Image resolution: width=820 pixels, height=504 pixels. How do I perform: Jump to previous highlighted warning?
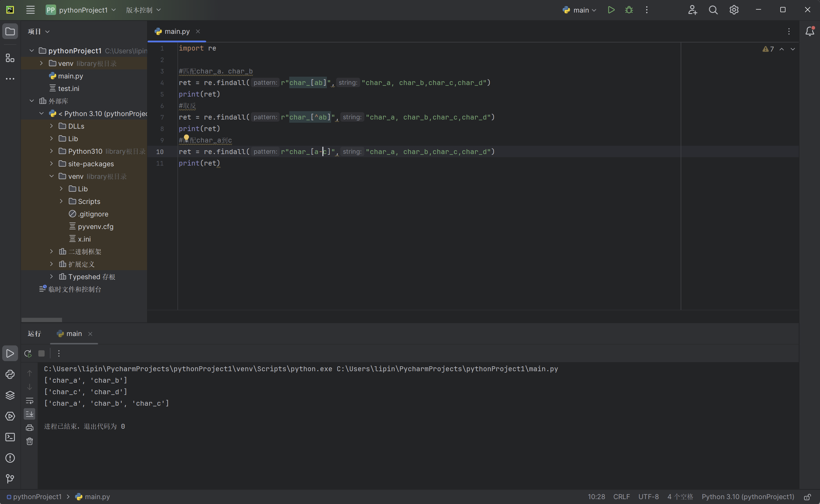pyautogui.click(x=782, y=49)
